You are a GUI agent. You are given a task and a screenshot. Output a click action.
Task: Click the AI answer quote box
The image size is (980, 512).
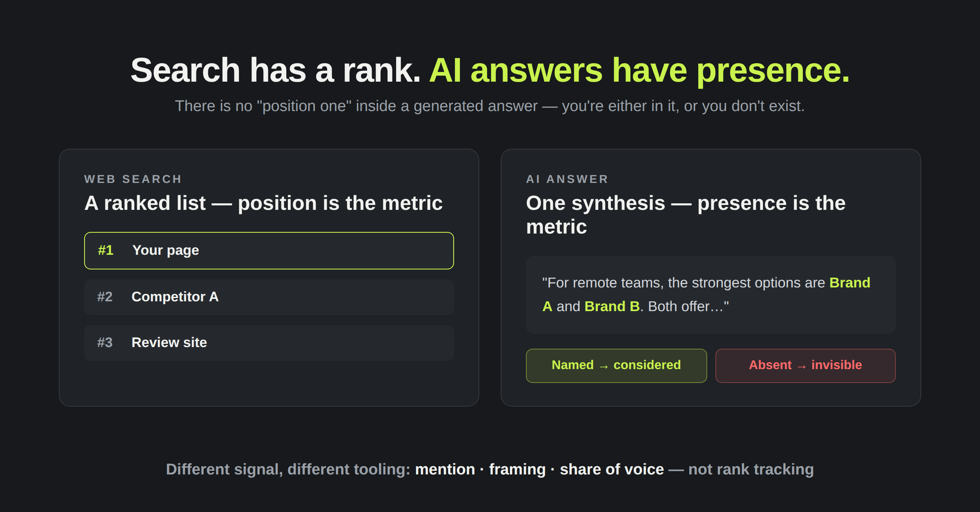[710, 295]
